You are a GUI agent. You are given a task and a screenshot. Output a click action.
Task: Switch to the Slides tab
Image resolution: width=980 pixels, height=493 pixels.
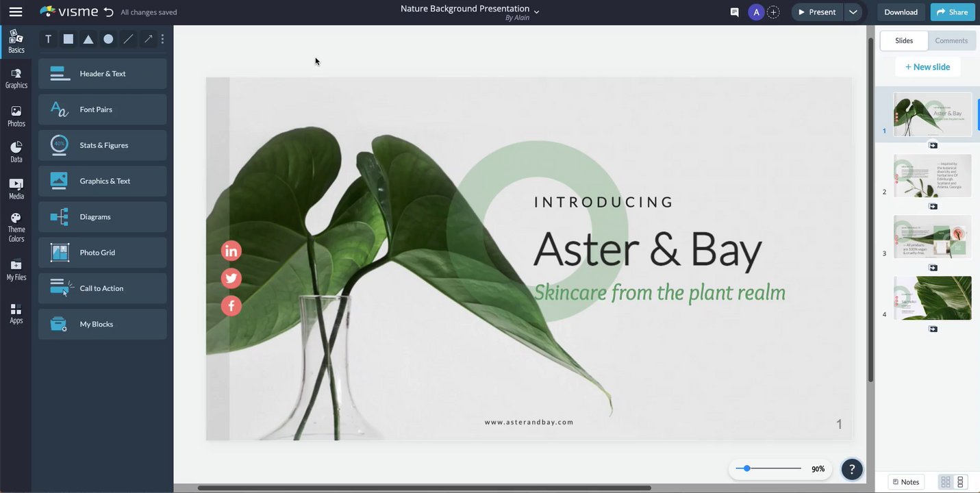coord(904,40)
